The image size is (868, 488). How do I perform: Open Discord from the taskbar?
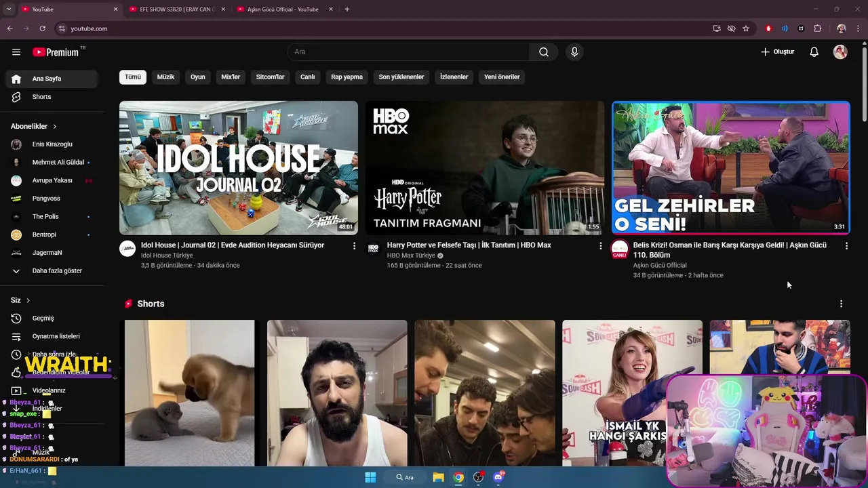click(498, 477)
